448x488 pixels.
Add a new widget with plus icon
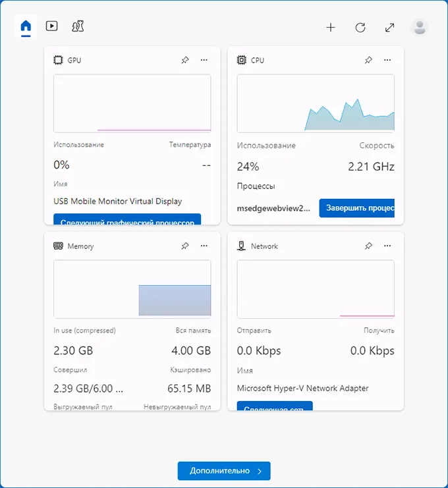click(331, 28)
